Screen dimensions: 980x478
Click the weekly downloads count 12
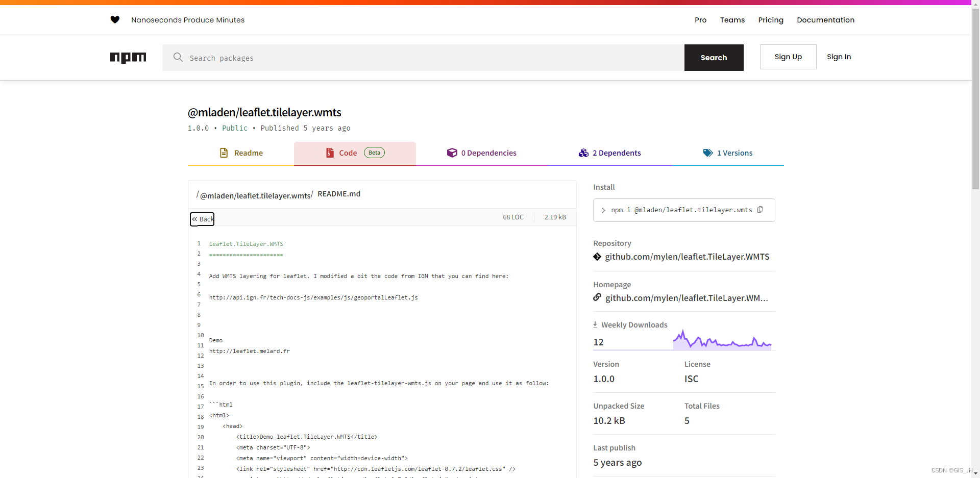(598, 342)
